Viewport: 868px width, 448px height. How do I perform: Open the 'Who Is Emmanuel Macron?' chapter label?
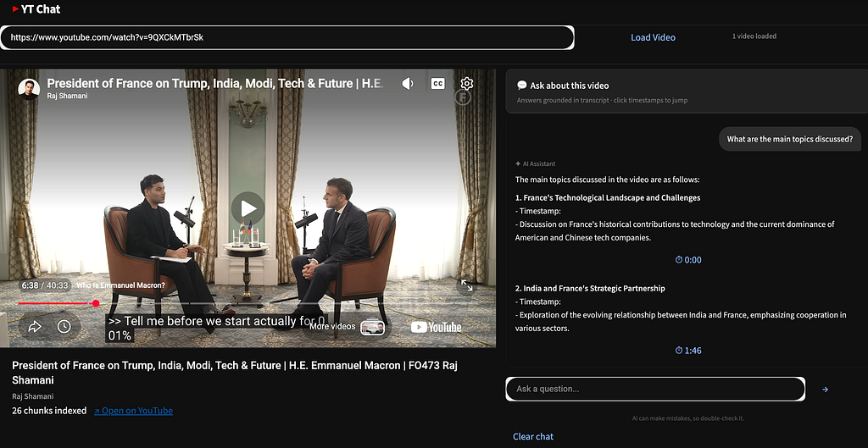click(x=120, y=285)
